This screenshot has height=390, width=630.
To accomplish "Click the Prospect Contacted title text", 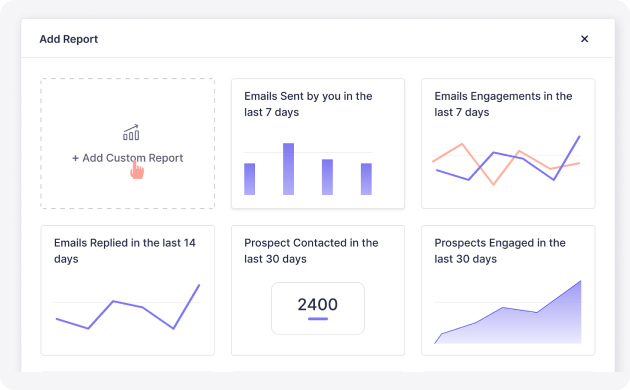I will [x=311, y=251].
